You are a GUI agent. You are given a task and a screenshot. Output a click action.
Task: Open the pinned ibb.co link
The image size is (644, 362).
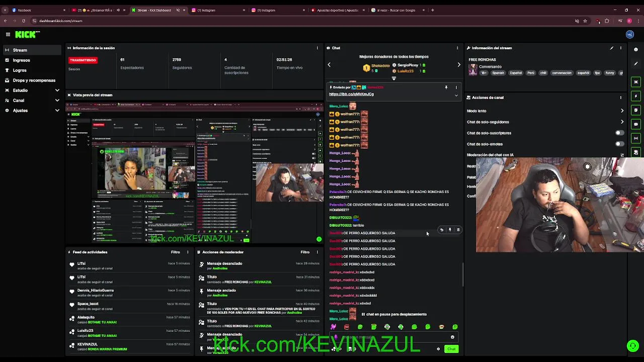(351, 94)
